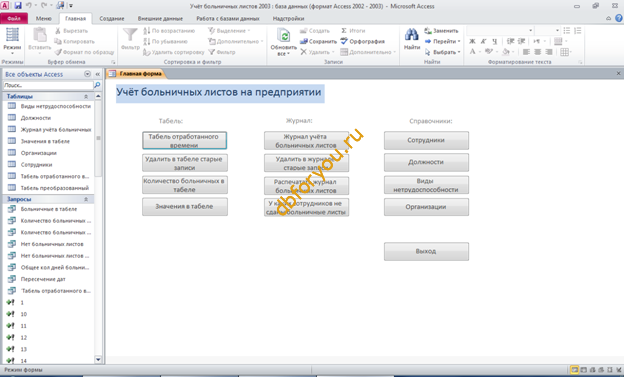Close the Главная форма document tab
The width and height of the screenshot is (624, 377).
click(618, 73)
